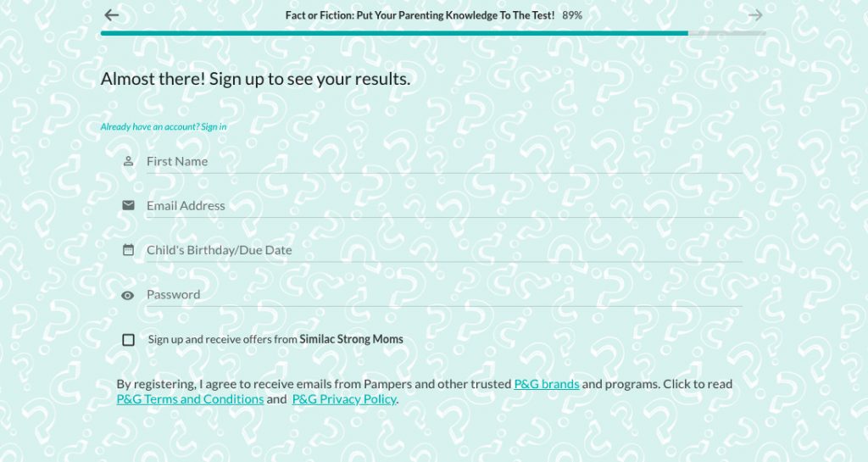
Task: Check the Similac Strong Moms offers checkbox
Action: pos(129,340)
